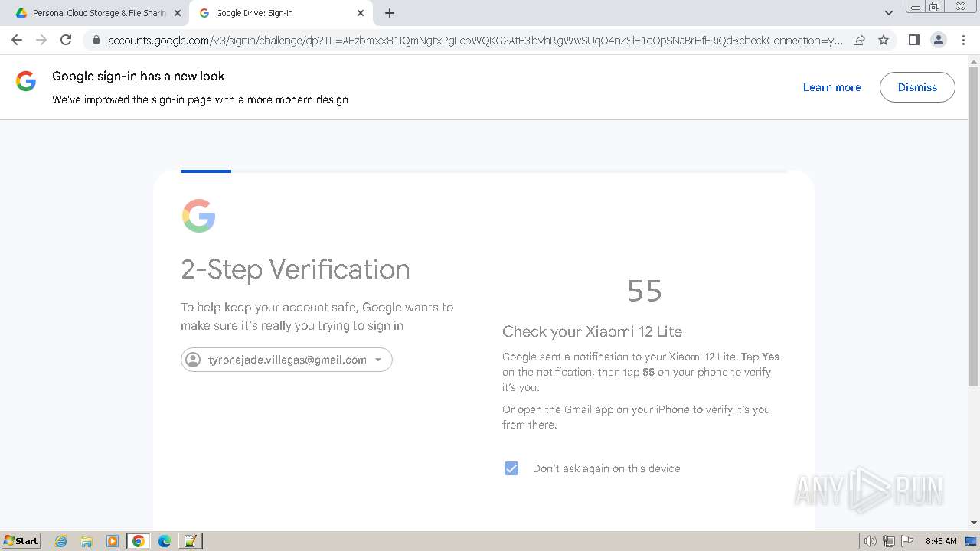Image resolution: width=980 pixels, height=551 pixels.
Task: Open Microsoft Edge from the taskbar
Action: coord(164,541)
